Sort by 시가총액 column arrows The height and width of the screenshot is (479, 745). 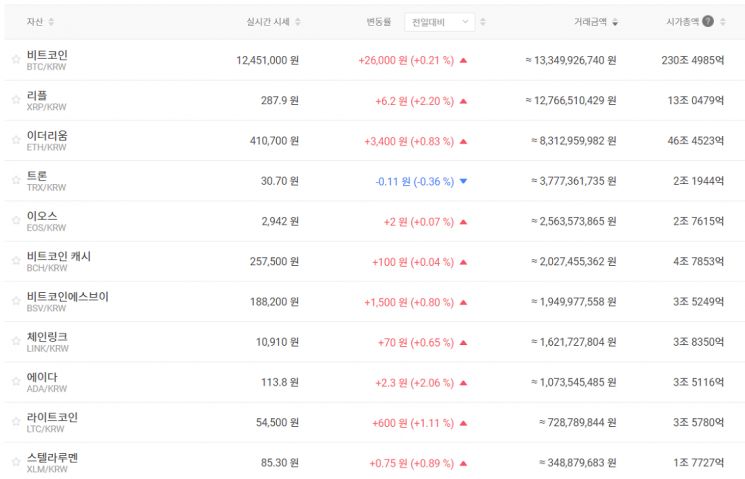click(723, 22)
